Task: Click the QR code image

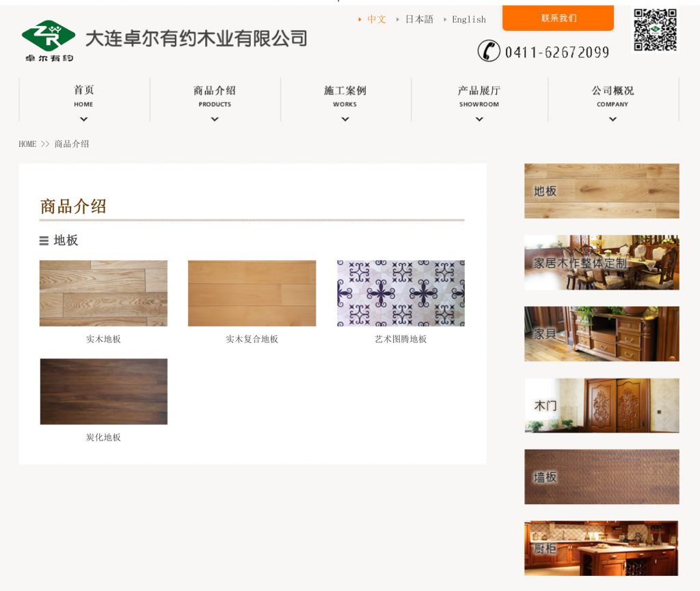Action: (655, 30)
